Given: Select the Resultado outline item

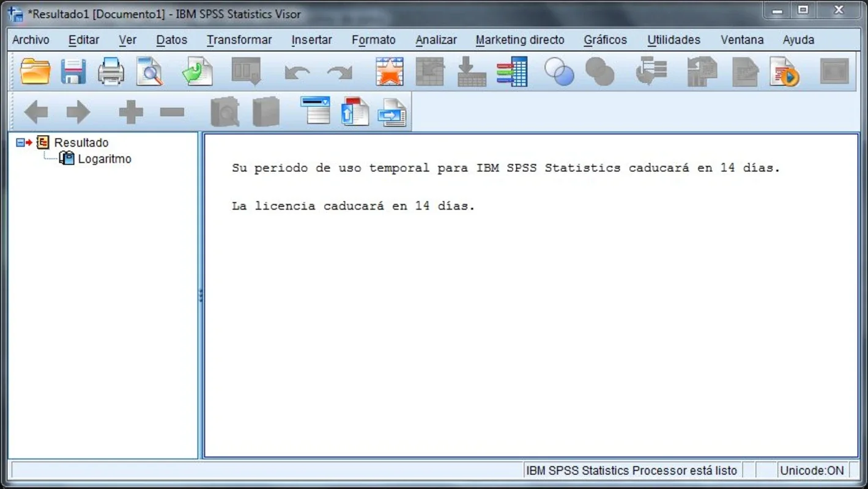Looking at the screenshot, I should tap(81, 142).
